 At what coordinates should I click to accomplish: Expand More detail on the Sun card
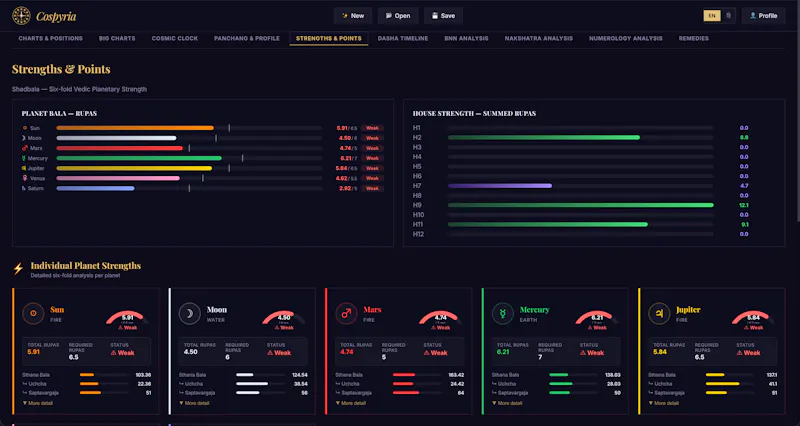37,403
